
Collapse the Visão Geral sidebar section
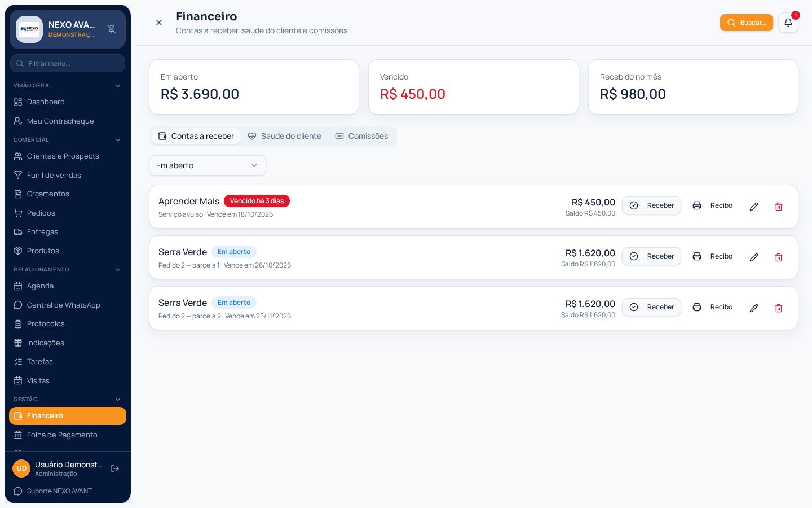tap(68, 86)
